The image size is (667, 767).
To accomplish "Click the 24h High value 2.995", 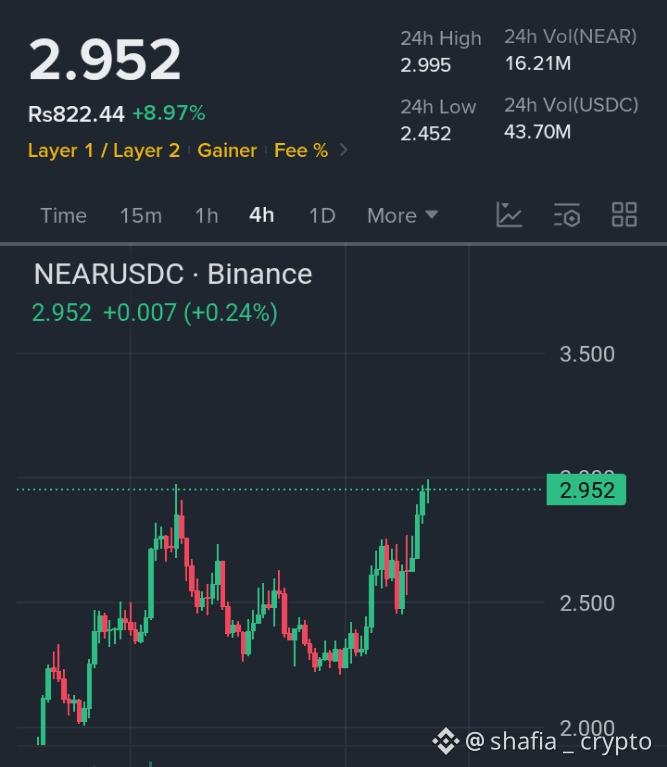I will point(425,65).
